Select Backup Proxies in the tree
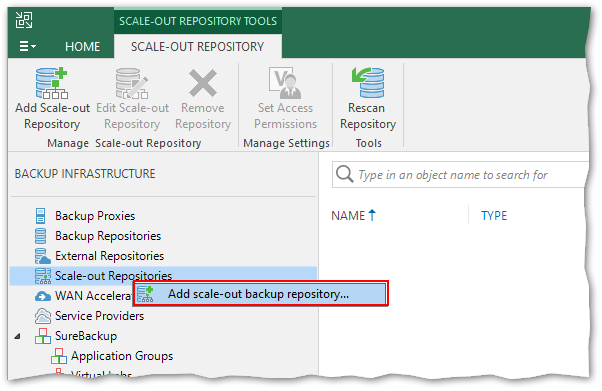Viewport: 602px width, 391px height. [95, 216]
